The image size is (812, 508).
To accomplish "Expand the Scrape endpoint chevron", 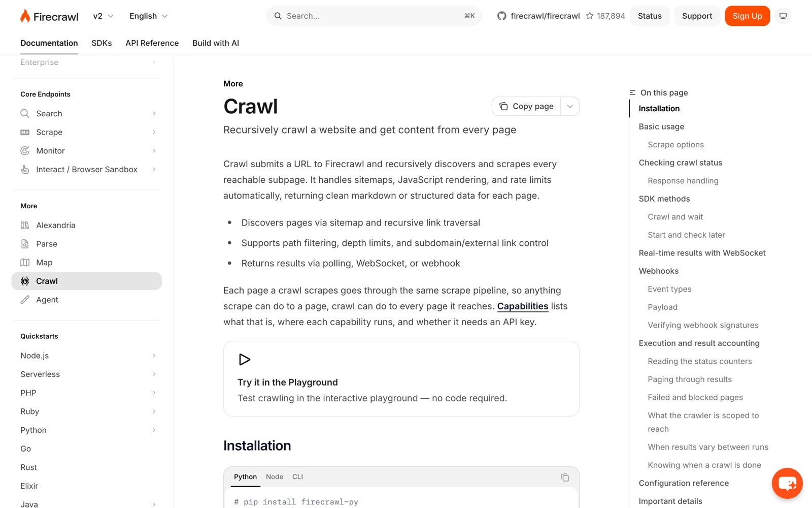I will (154, 132).
